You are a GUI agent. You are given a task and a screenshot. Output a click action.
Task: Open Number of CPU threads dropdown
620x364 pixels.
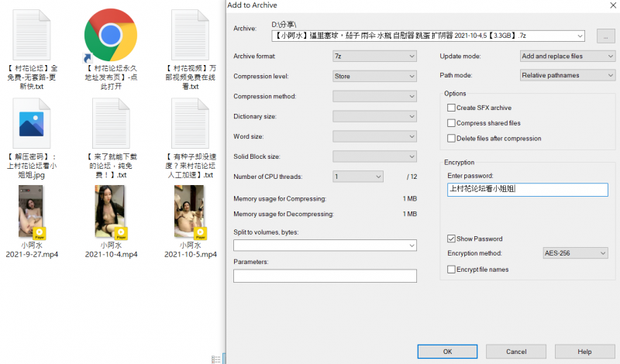pos(358,177)
